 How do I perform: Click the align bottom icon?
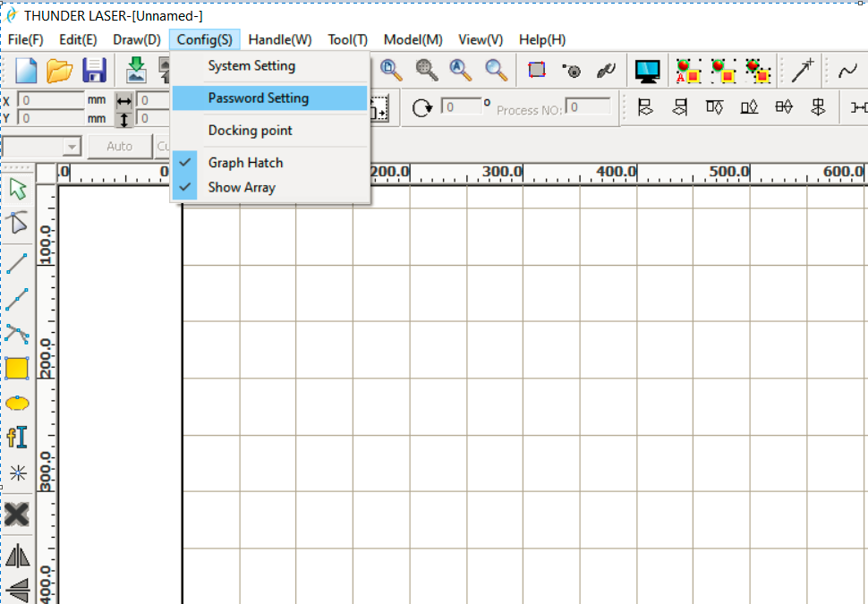coord(749,106)
